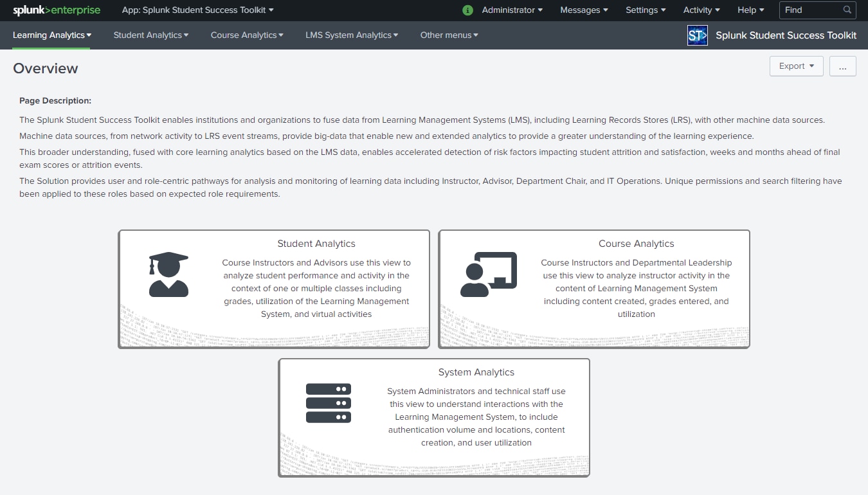Open the Administrator dropdown menu
Image resolution: width=868 pixels, height=495 pixels.
(x=512, y=10)
